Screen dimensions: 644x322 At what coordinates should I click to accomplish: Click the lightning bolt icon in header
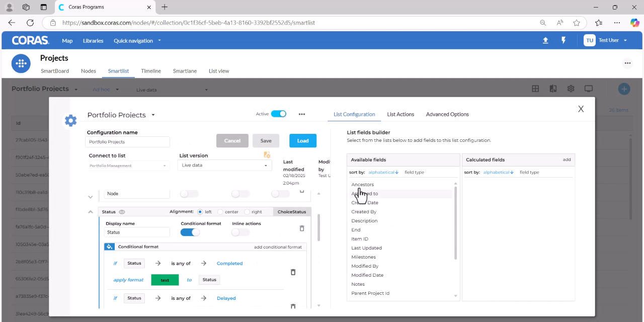[563, 41]
